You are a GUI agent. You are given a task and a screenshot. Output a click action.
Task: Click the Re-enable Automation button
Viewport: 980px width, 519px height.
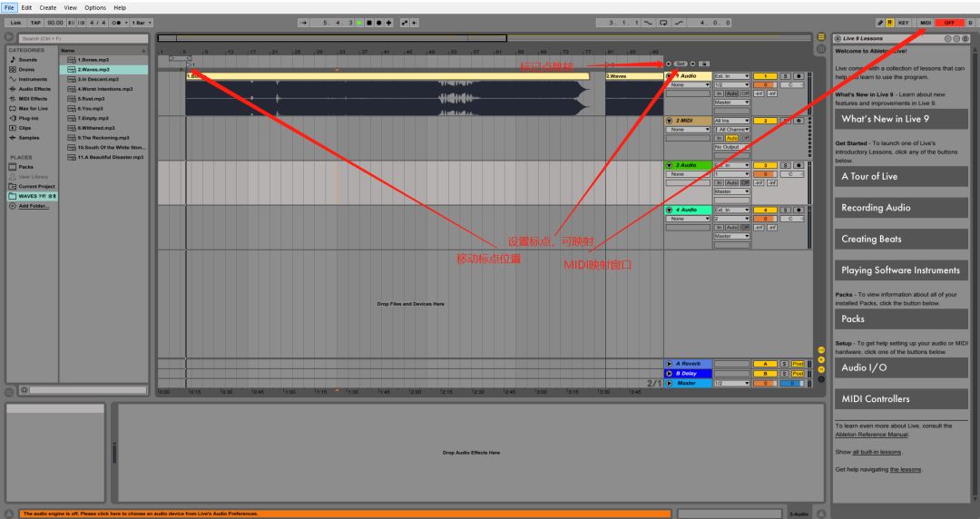pyautogui.click(x=415, y=23)
